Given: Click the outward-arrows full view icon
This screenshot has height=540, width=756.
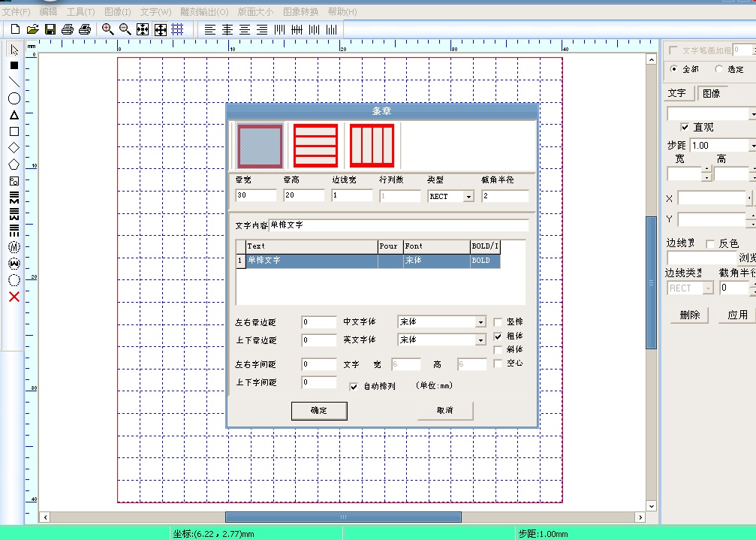Looking at the screenshot, I should [x=161, y=30].
